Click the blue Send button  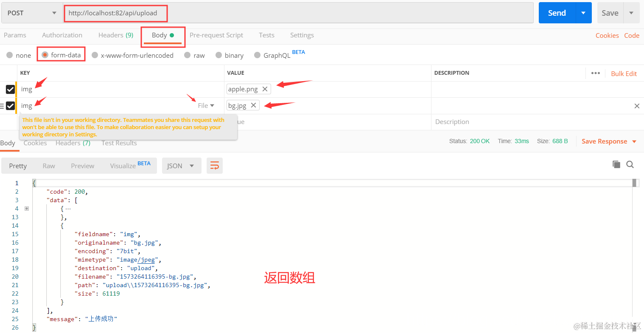(557, 13)
